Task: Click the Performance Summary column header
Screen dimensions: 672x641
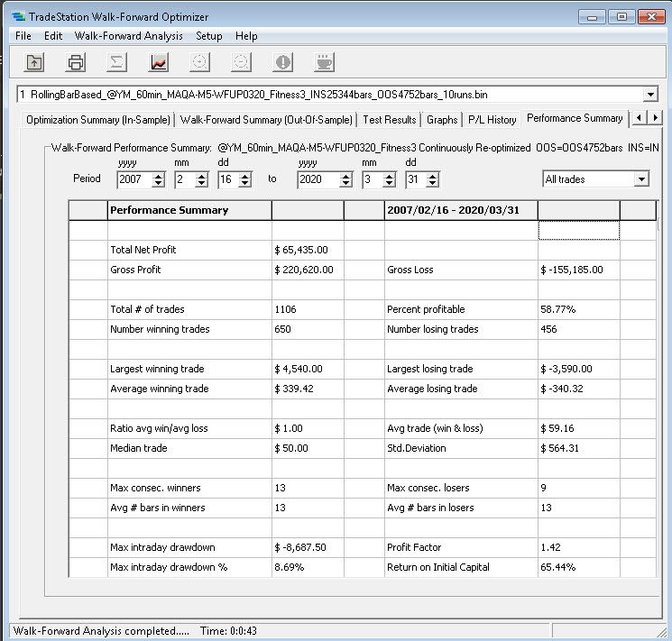Action: point(189,210)
